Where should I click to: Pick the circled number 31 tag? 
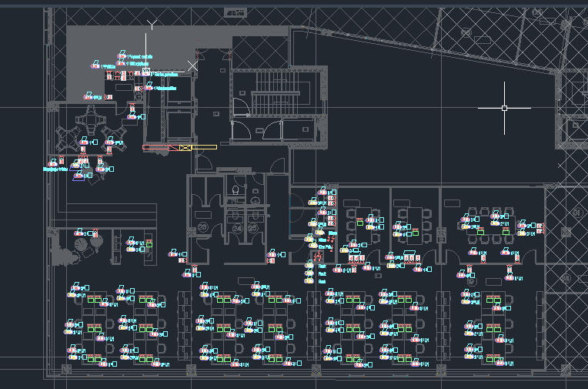tap(576, 213)
